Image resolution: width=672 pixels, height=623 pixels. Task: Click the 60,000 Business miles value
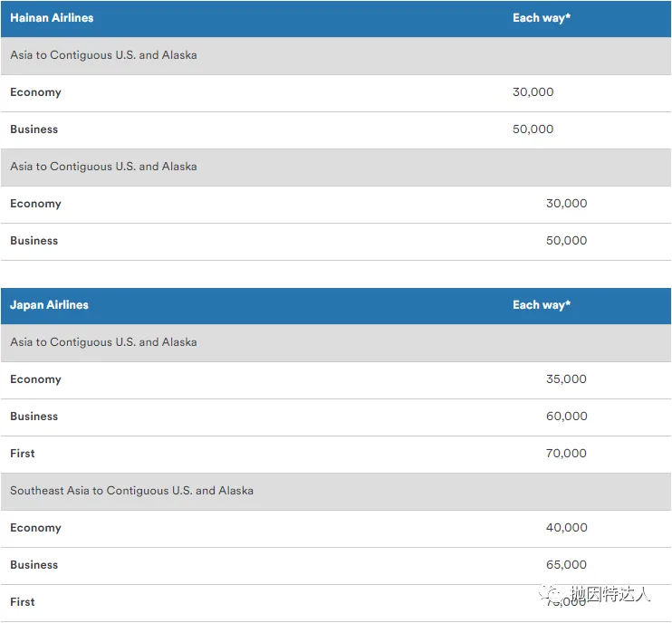coord(566,417)
